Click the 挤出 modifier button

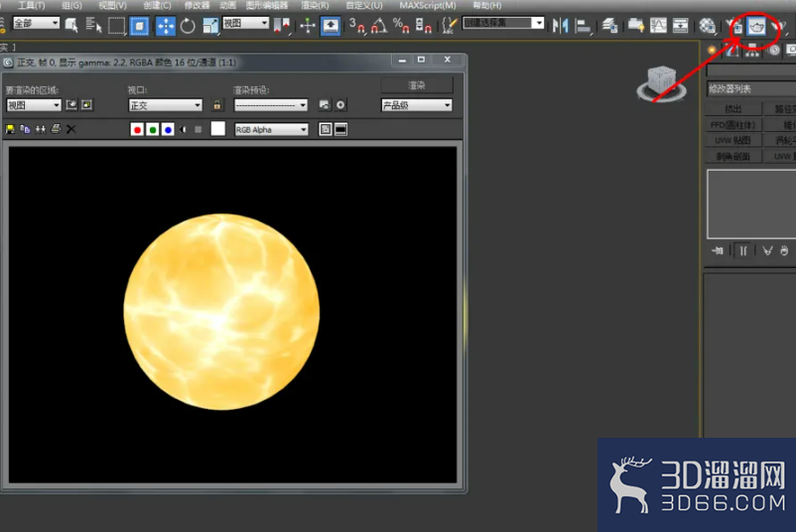[x=733, y=108]
